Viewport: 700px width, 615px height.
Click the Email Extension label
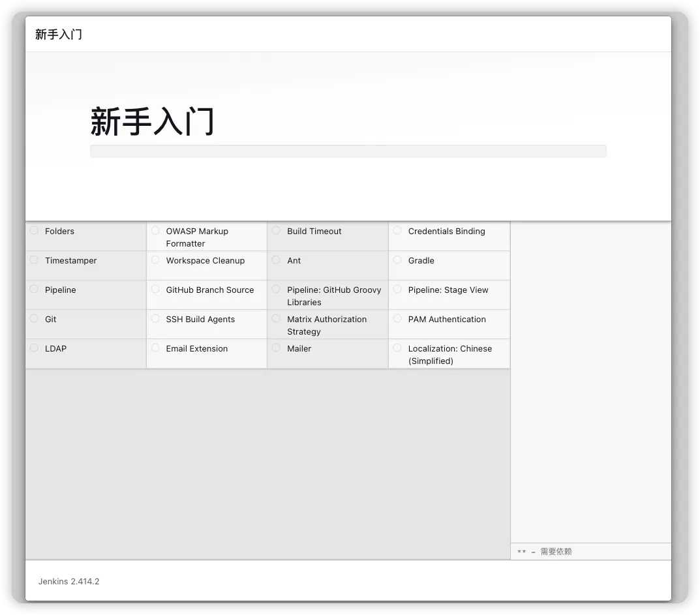[x=196, y=349]
